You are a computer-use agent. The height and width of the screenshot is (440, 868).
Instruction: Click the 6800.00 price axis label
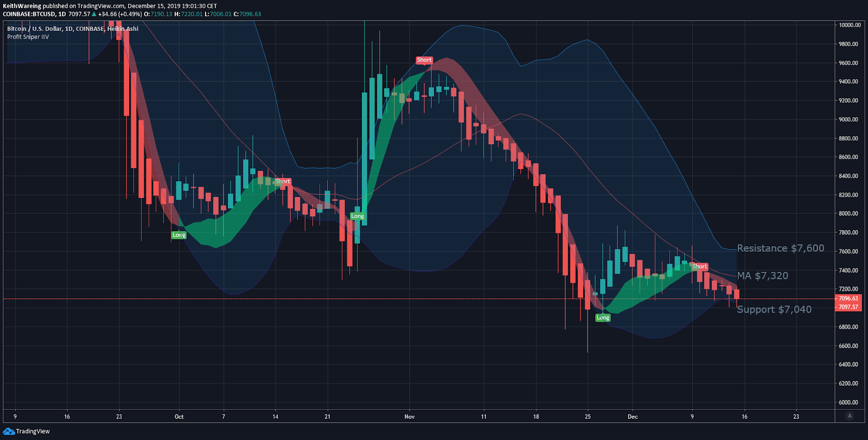click(848, 327)
